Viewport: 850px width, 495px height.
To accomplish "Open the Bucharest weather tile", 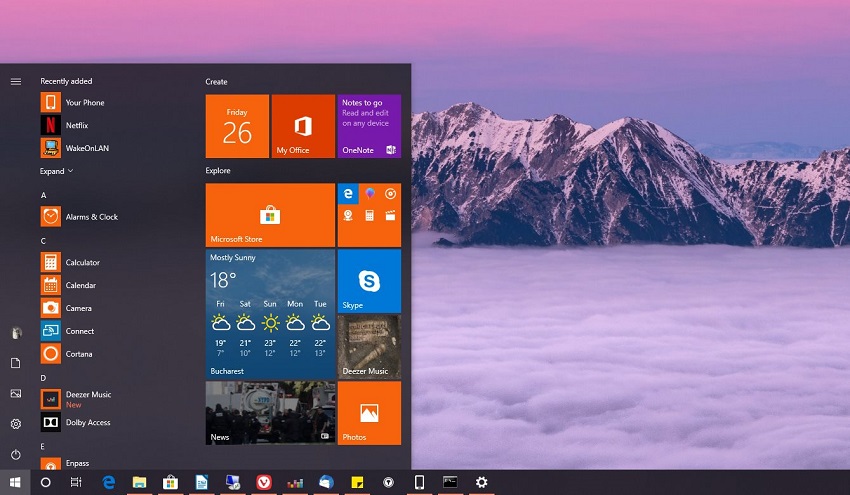I will (x=270, y=313).
